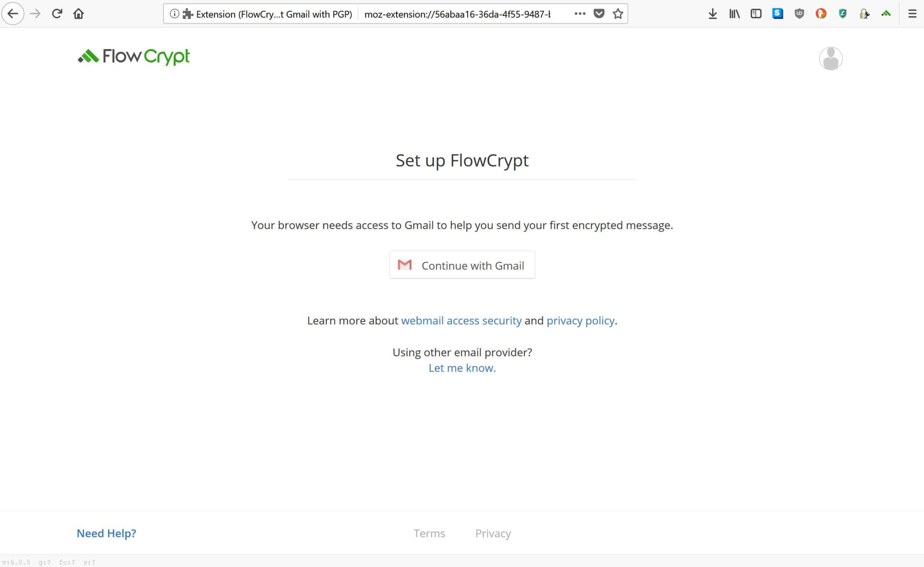Open the webmail access security link

[x=461, y=321]
